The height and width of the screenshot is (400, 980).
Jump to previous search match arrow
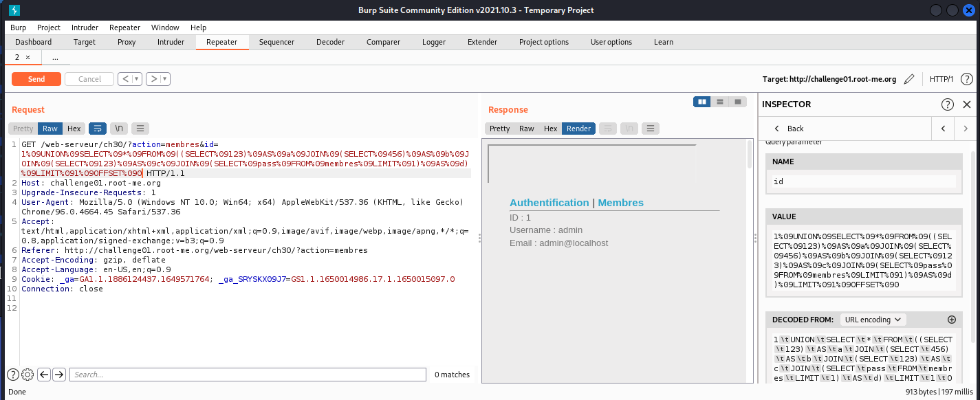pyautogui.click(x=44, y=375)
